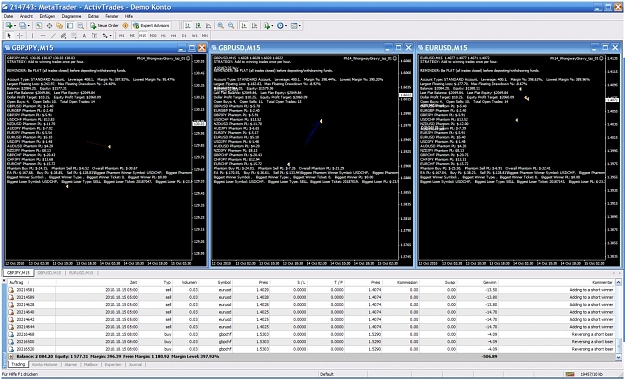Toggle the Terminal panel icon
This screenshot has width=625, height=379.
70,26
